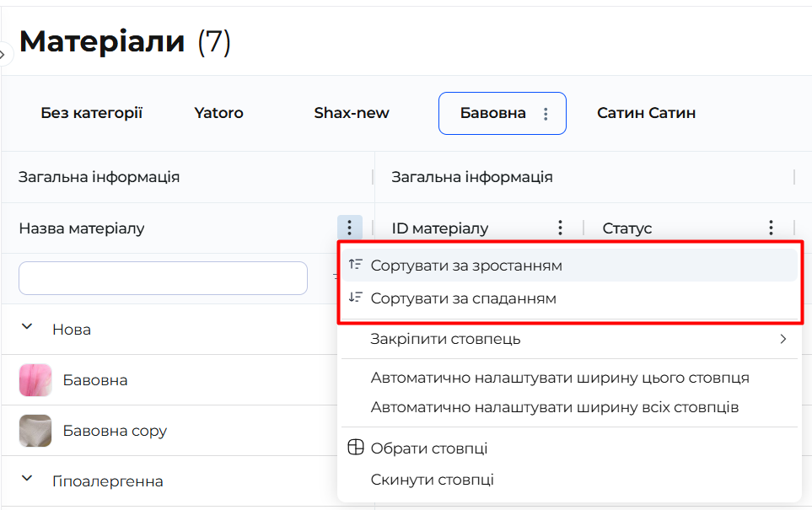Collapse the Гіпоалергенна group chevron
This screenshot has width=812, height=510.
pos(27,479)
